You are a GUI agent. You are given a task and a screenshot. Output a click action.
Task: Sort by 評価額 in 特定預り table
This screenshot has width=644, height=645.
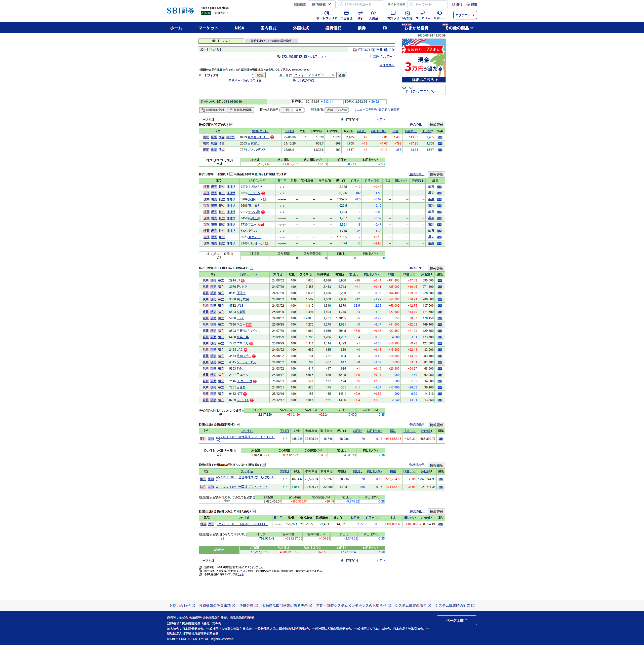pyautogui.click(x=427, y=131)
